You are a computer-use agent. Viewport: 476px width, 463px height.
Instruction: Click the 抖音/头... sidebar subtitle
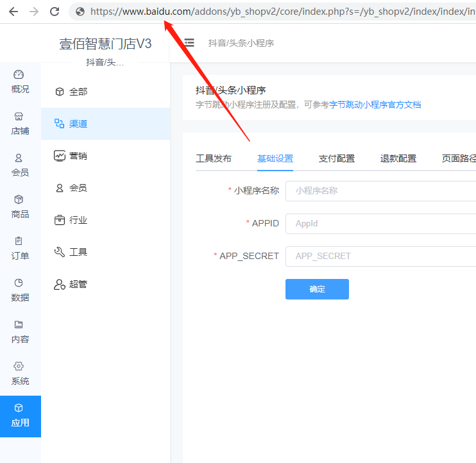[x=105, y=62]
